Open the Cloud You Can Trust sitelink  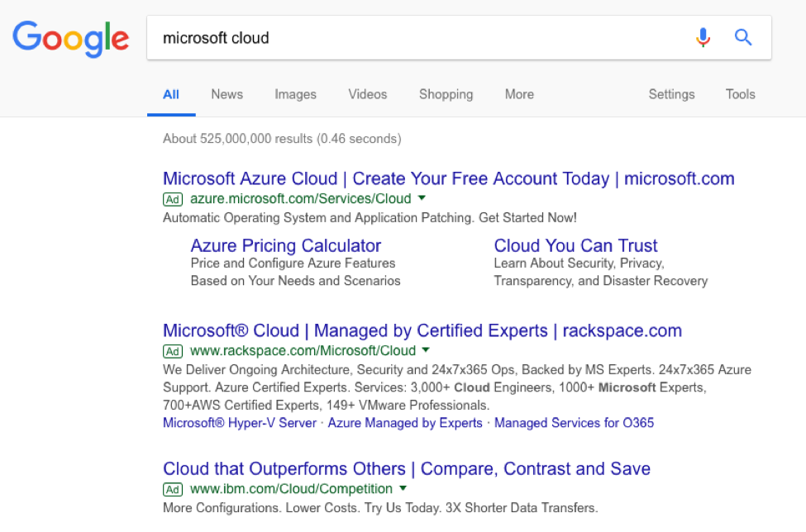click(575, 245)
